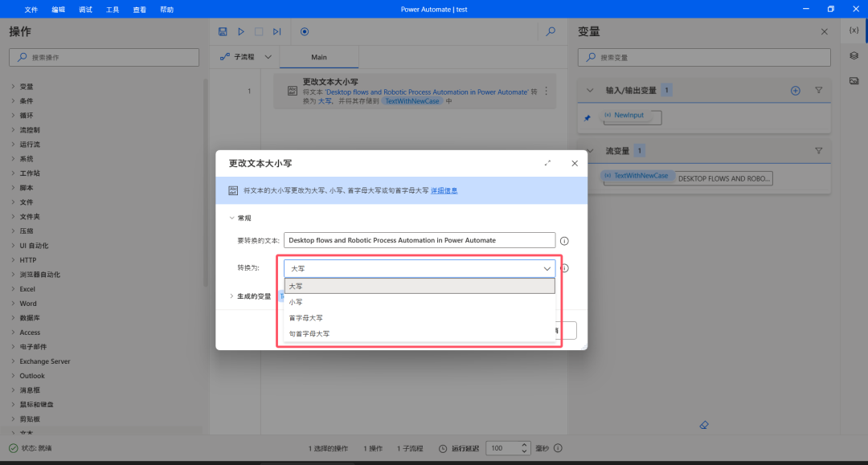This screenshot has height=465, width=868.
Task: Open the 详细信息 link
Action: coord(444,190)
